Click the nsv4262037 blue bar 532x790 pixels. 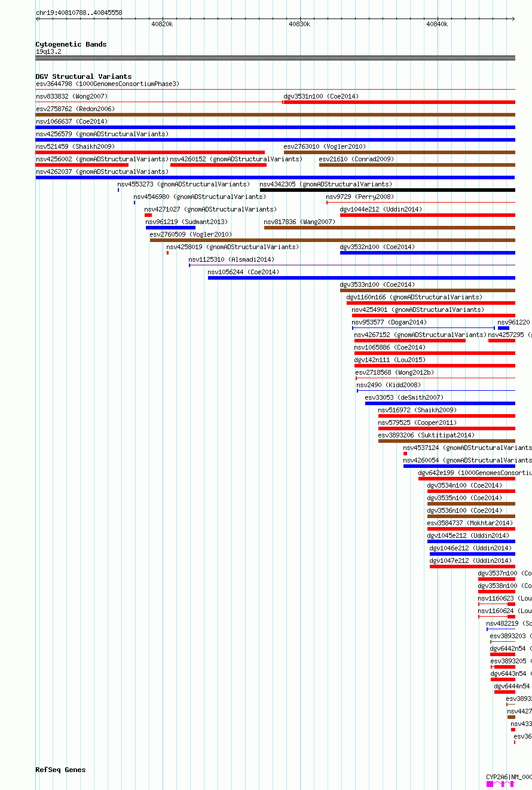(x=276, y=177)
